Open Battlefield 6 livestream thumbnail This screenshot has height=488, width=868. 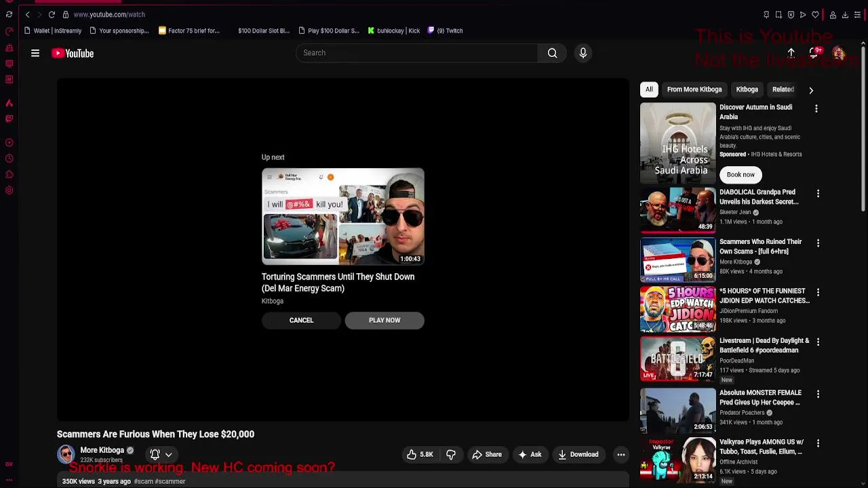tap(677, 359)
